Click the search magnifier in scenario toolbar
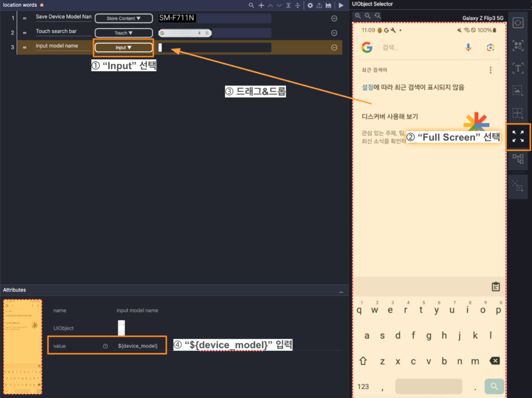 (251, 5)
